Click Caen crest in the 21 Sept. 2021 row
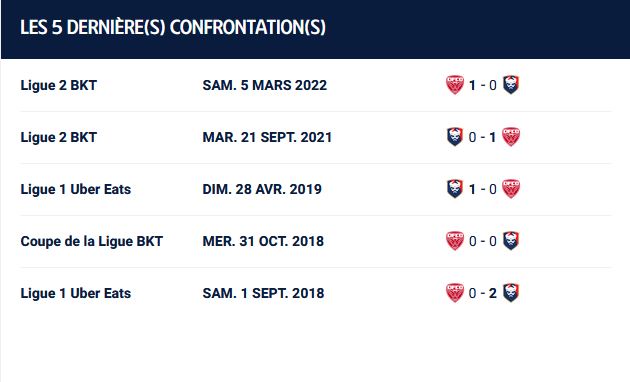 pyautogui.click(x=455, y=137)
